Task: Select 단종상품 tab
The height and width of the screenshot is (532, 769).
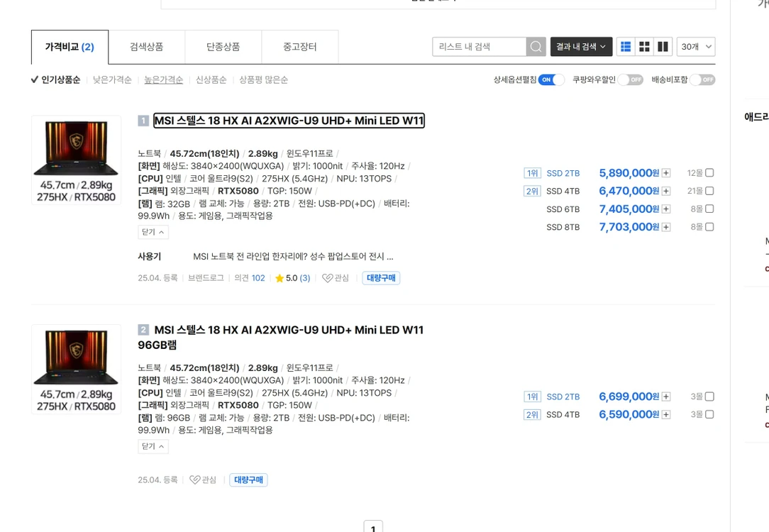Action: tap(223, 47)
